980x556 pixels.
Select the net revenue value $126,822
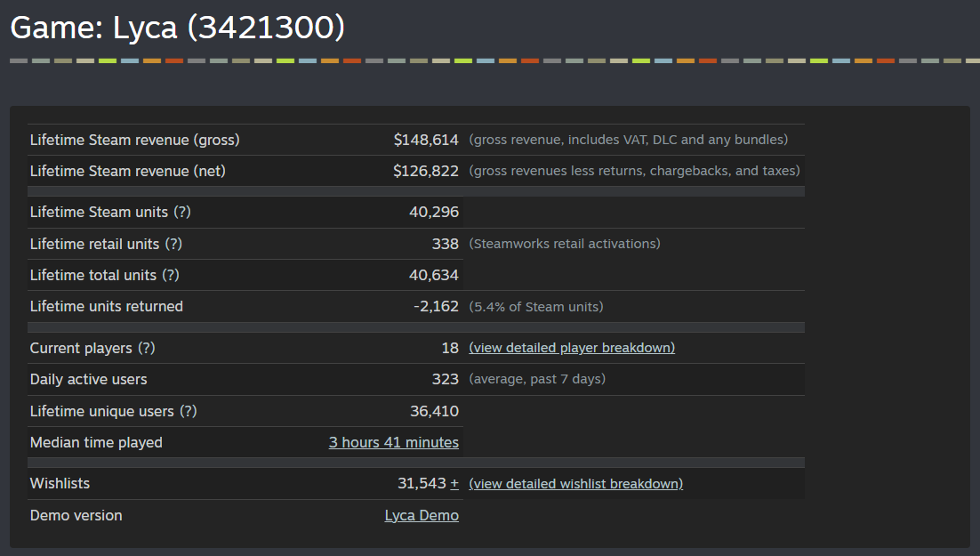click(x=426, y=172)
